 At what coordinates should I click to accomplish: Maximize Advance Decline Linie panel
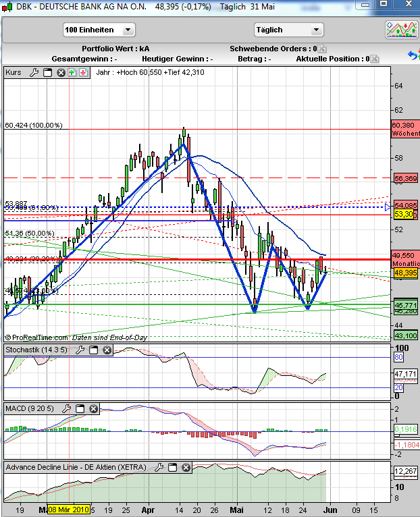[173, 467]
